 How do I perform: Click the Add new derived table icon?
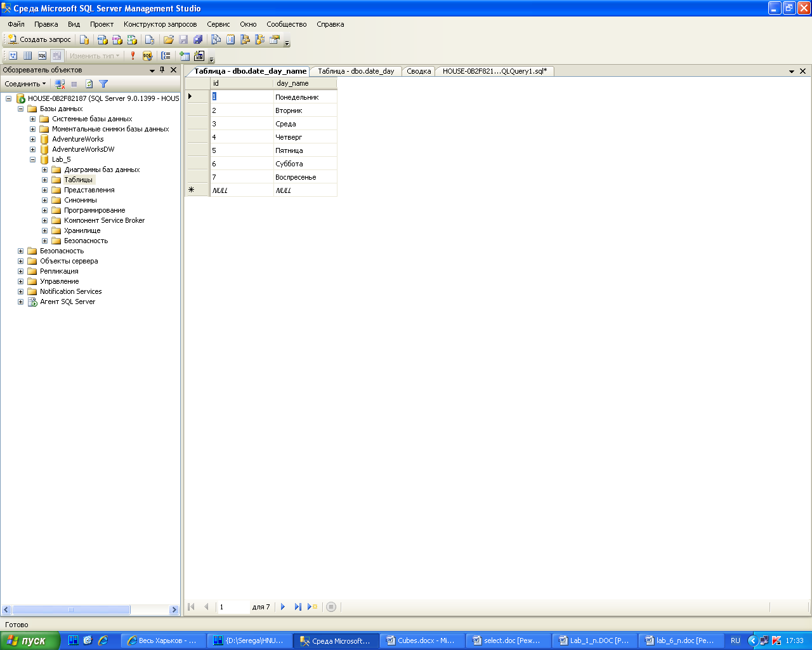pos(199,56)
